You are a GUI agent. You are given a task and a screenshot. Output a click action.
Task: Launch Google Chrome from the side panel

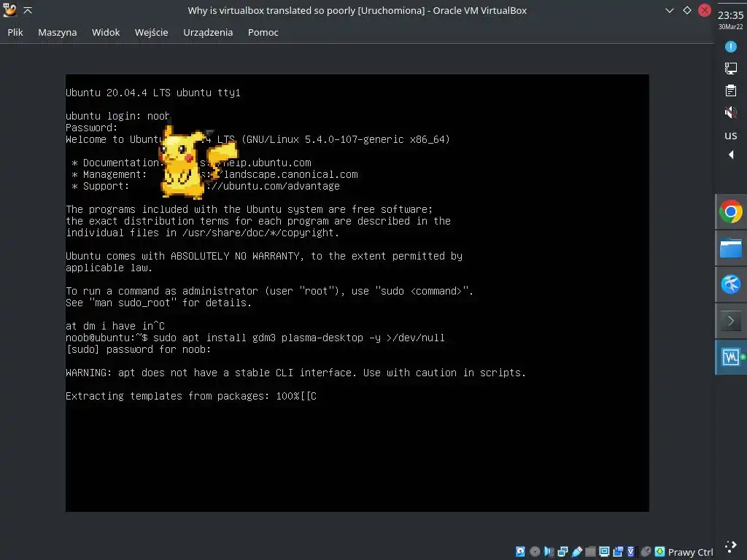731,212
